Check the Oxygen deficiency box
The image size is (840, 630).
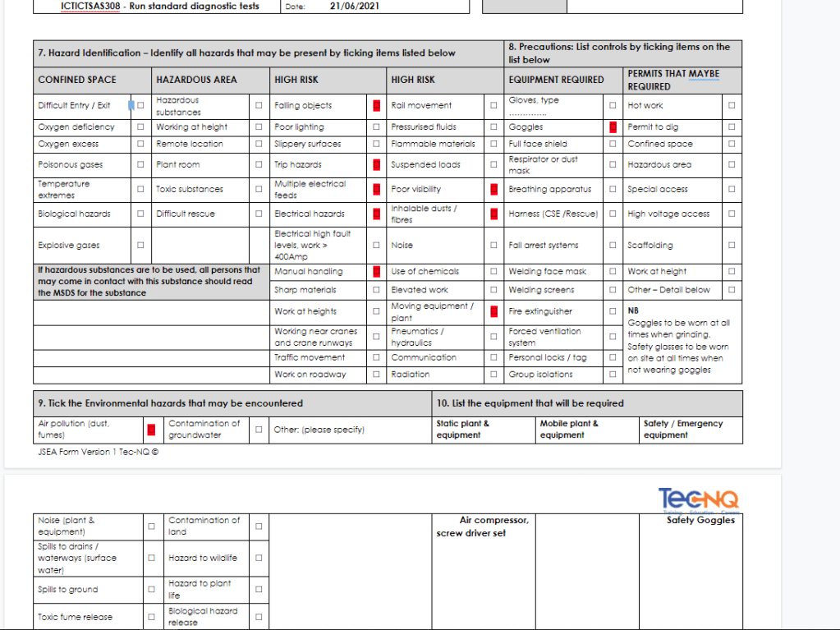pyautogui.click(x=140, y=127)
